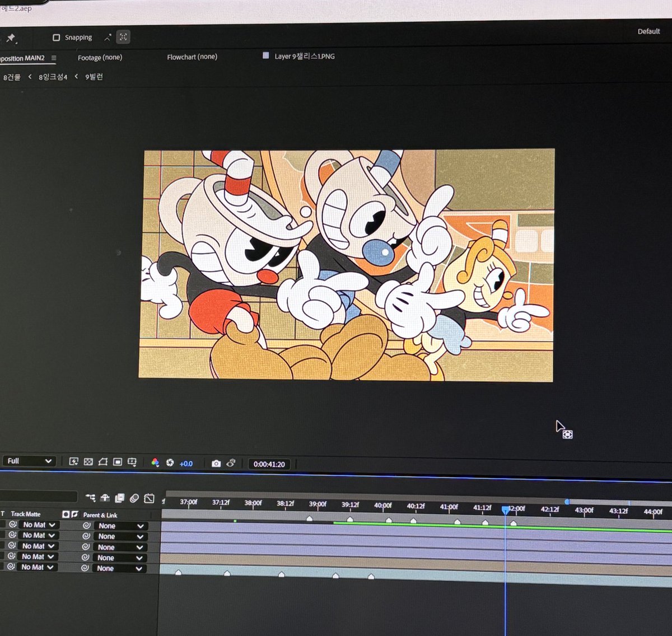
Task: Go to 8건물 composition breadcrumb
Action: [12, 77]
